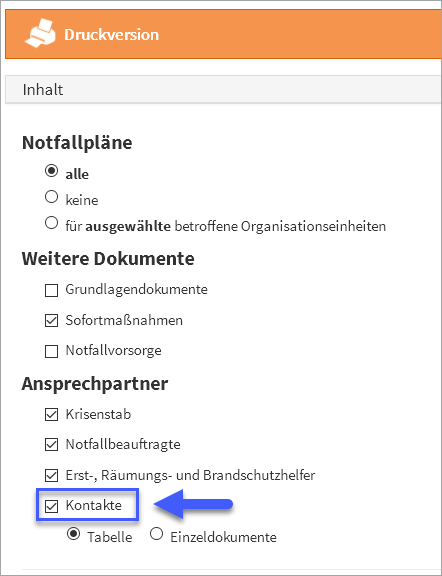
Task: Tick the Notfallvorsorge checkbox
Action: pyautogui.click(x=51, y=351)
